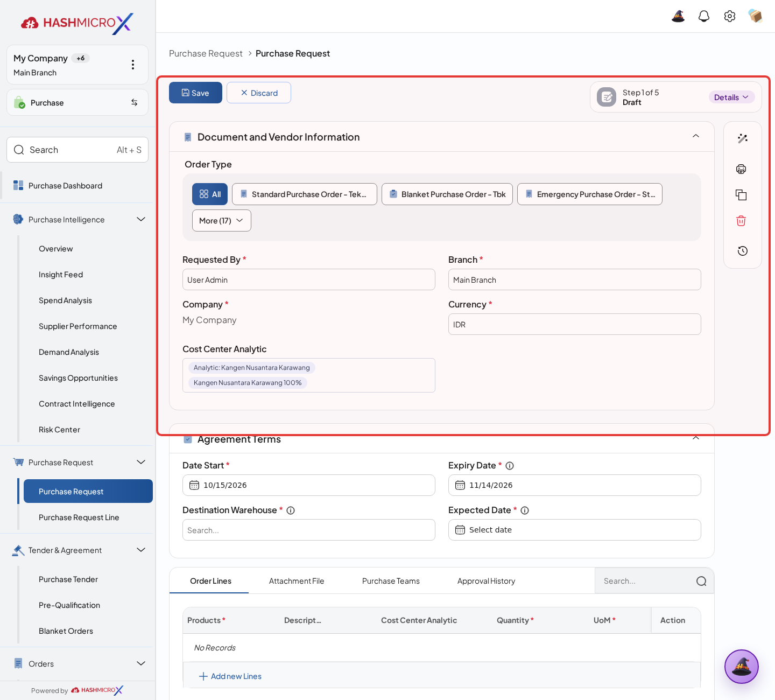
Task: Open the Expected Date picker
Action: tap(575, 530)
